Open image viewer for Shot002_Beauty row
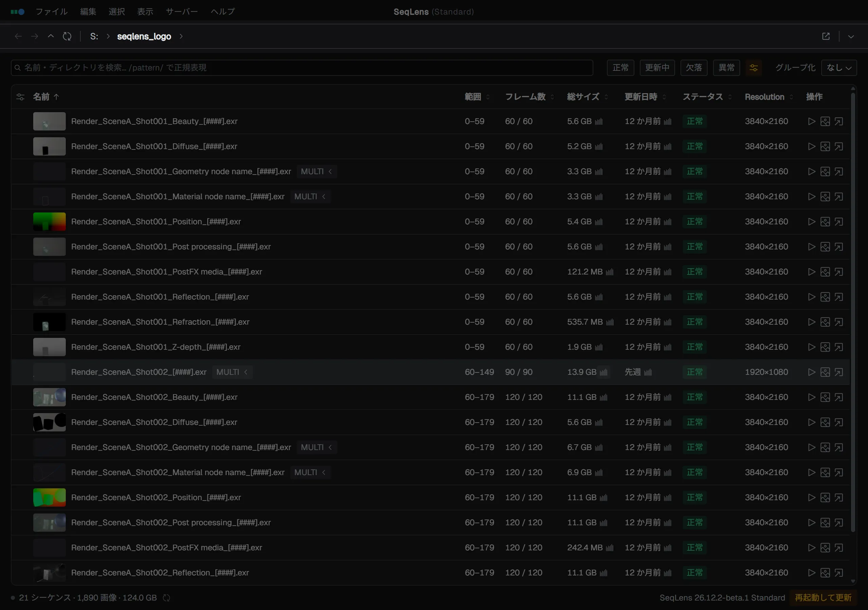The height and width of the screenshot is (610, 868). click(825, 397)
